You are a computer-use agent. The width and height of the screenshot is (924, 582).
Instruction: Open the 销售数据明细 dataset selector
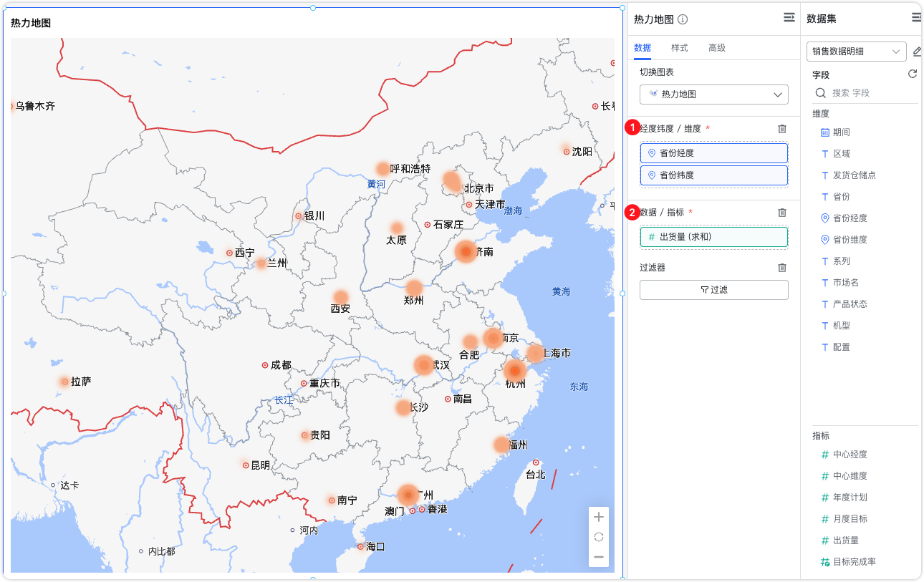click(x=856, y=52)
